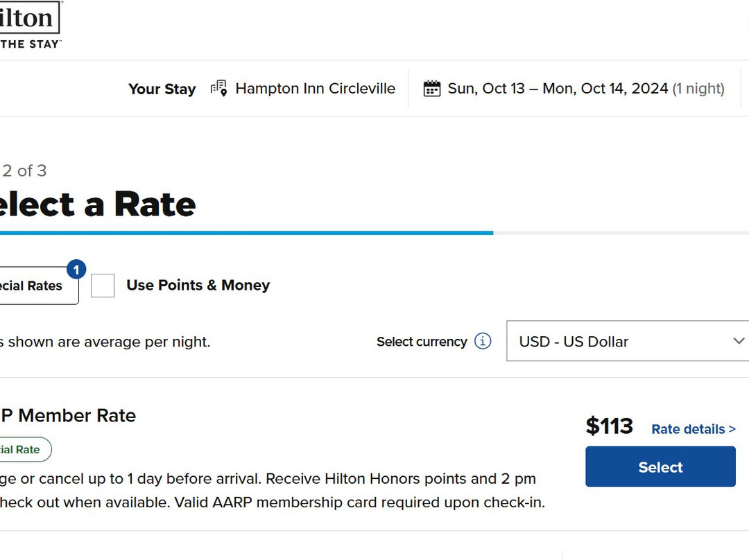Screen dimensions: 749x560
Task: Click the $113 price amount
Action: coord(609,426)
